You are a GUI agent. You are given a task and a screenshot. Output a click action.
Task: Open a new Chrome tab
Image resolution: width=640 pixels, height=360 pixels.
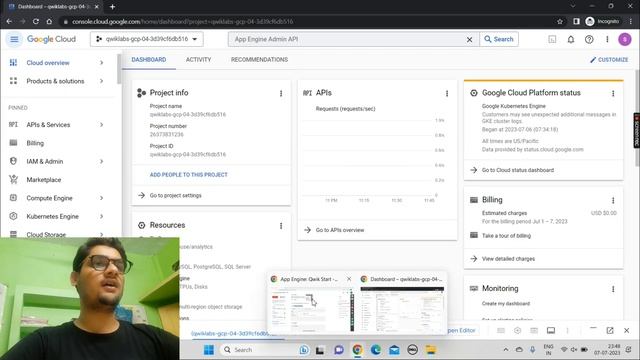pyautogui.click(x=112, y=7)
